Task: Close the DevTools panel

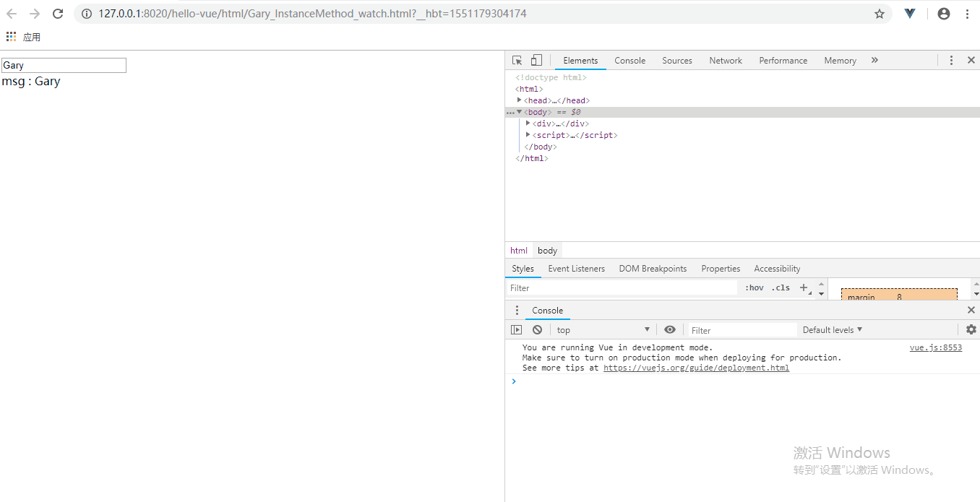Action: click(x=971, y=61)
